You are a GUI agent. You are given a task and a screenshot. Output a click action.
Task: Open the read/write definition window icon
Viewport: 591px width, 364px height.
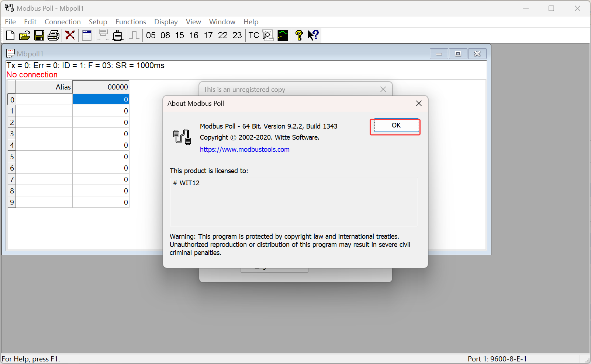point(87,35)
